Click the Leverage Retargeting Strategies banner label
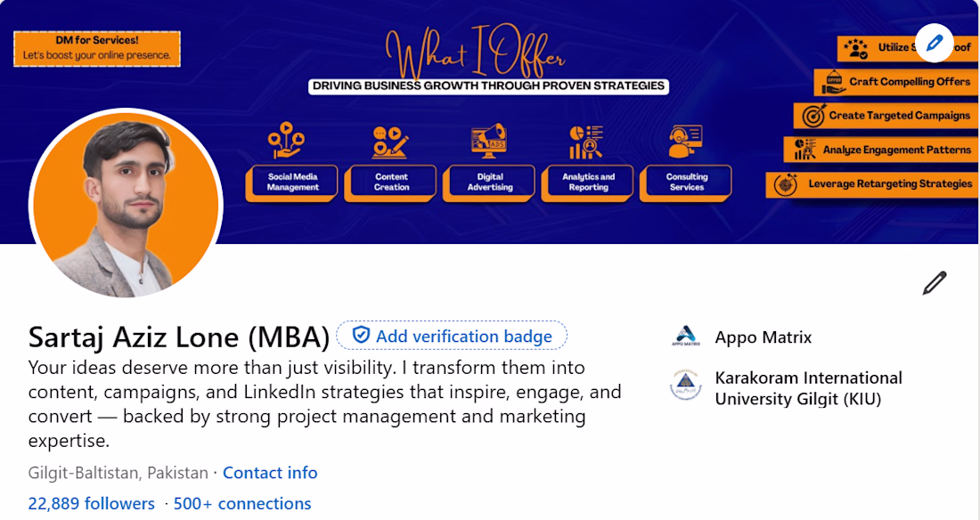 889,184
